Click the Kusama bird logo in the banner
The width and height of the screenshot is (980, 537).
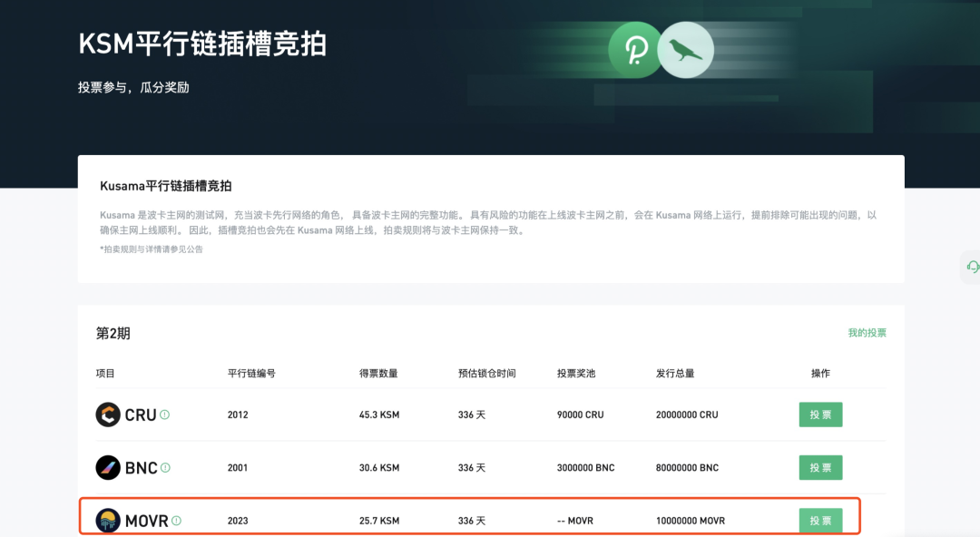686,50
